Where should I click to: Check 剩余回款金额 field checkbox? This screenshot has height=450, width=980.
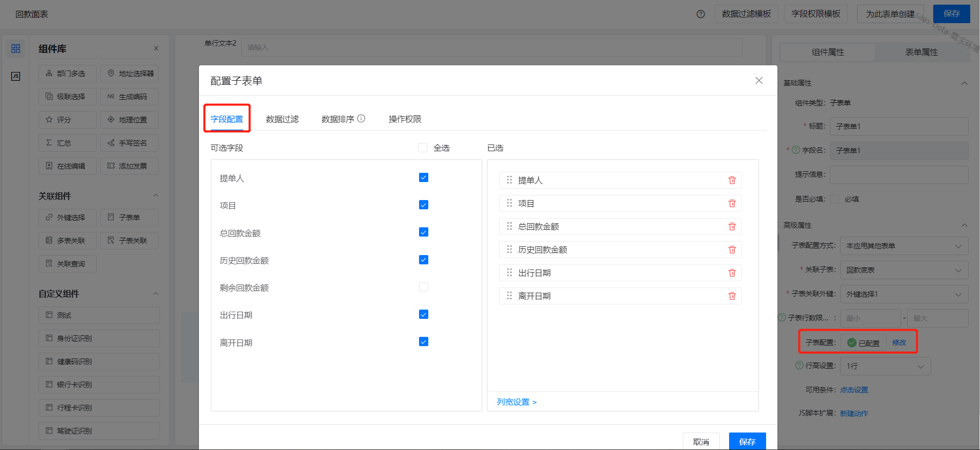(x=424, y=287)
